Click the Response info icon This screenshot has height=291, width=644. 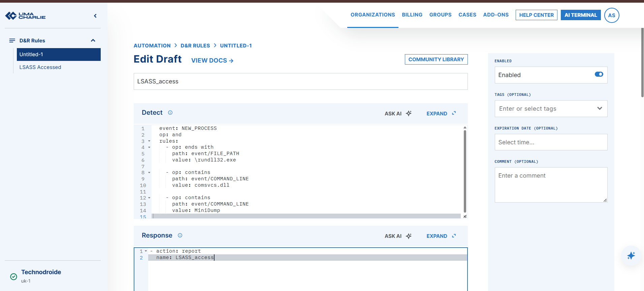180,235
